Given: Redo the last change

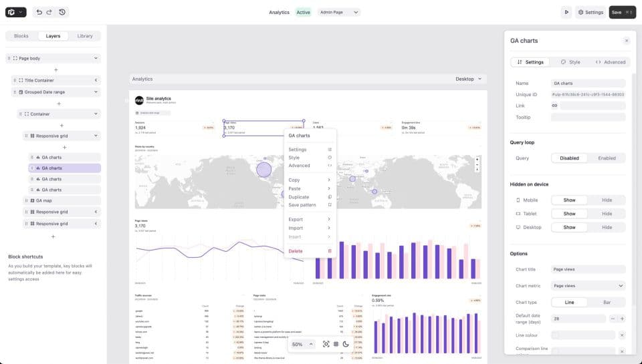Looking at the screenshot, I should tap(49, 12).
